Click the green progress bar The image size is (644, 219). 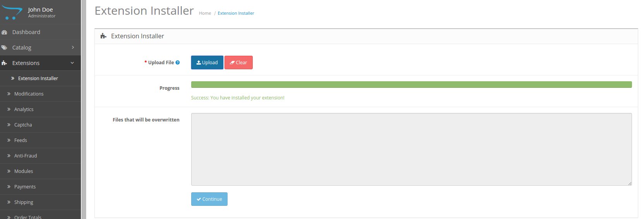(411, 85)
